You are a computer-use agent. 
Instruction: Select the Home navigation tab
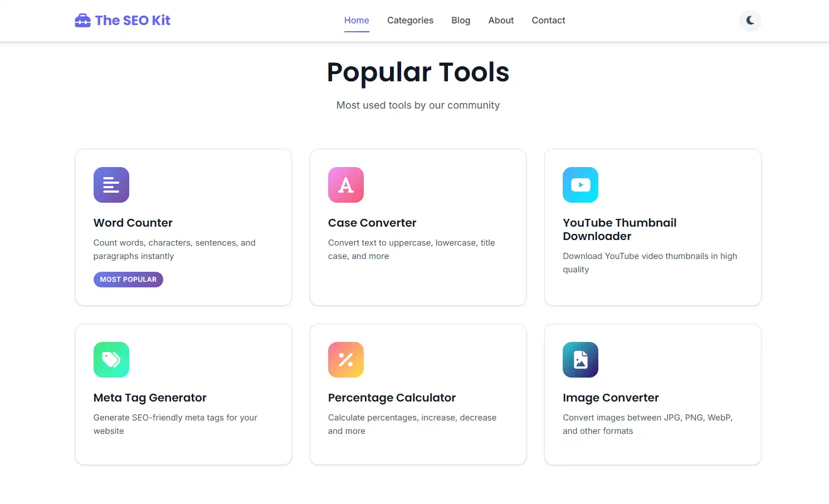357,20
